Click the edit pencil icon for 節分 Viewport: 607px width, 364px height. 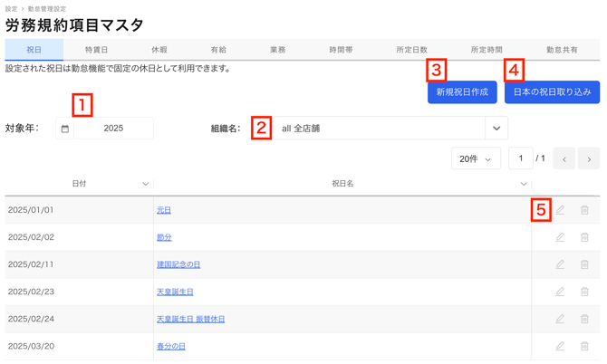pos(560,237)
